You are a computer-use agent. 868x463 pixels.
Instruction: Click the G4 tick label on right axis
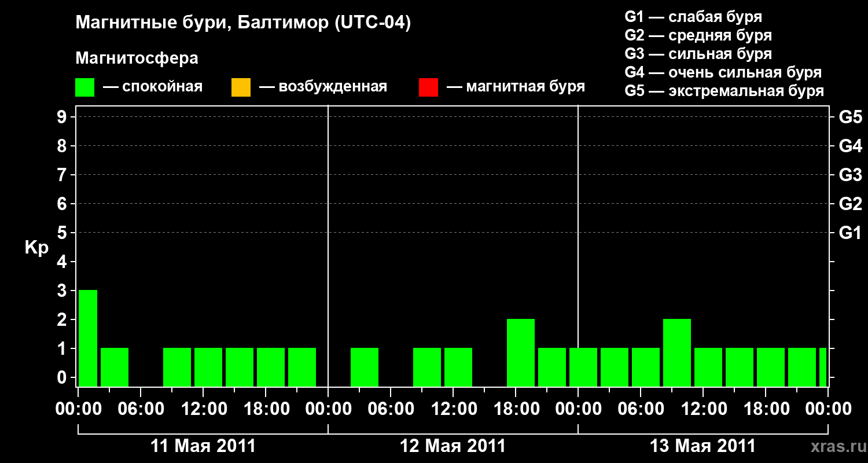coord(850,146)
